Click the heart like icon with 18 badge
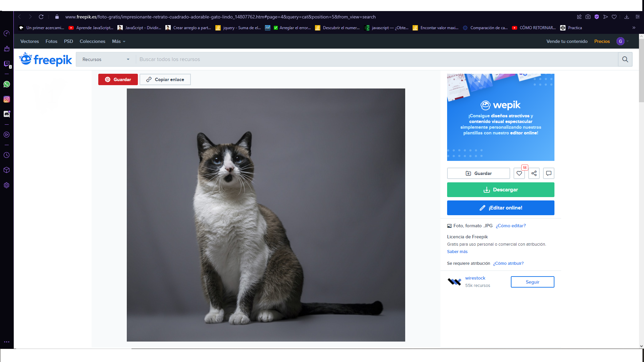Screen dimensions: 644x362 click(x=519, y=173)
